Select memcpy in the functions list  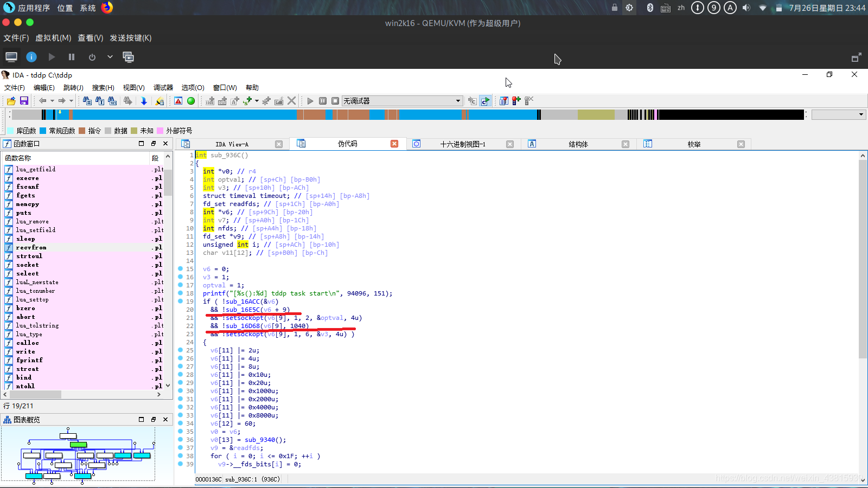click(82, 204)
